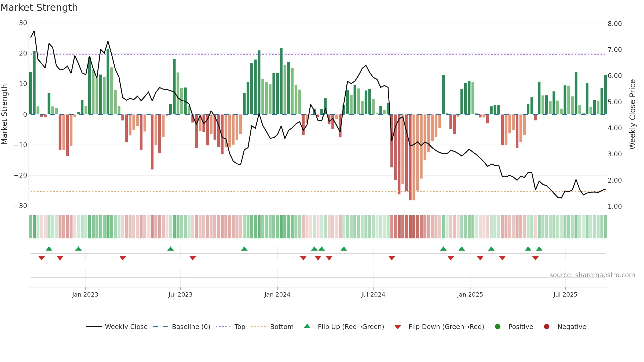Click the orange dotted Bottom legend swatch

(x=258, y=327)
